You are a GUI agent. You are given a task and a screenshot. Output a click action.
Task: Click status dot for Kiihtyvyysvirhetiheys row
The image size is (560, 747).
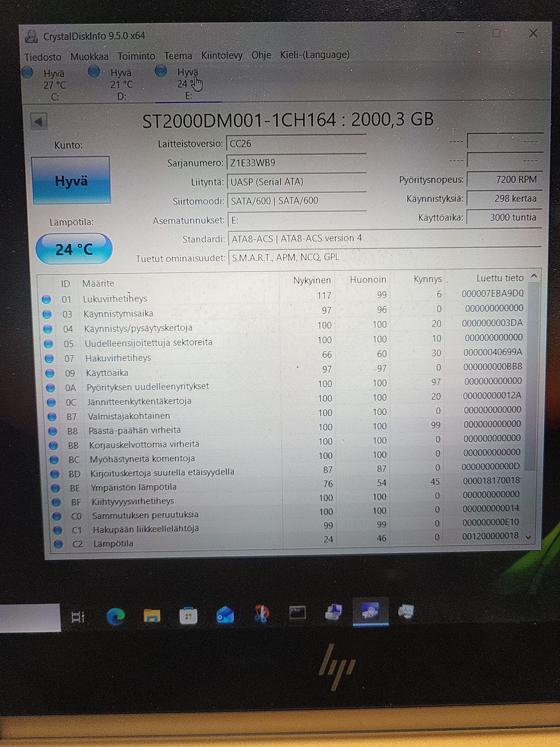pyautogui.click(x=57, y=502)
